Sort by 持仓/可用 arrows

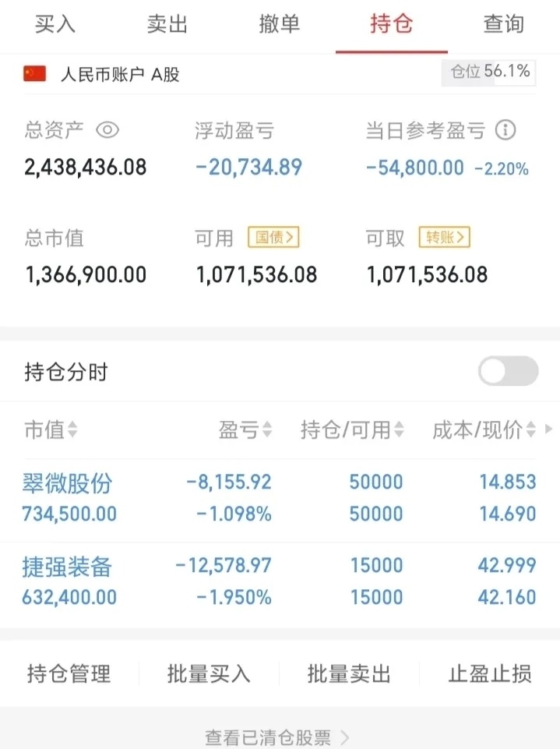click(399, 429)
